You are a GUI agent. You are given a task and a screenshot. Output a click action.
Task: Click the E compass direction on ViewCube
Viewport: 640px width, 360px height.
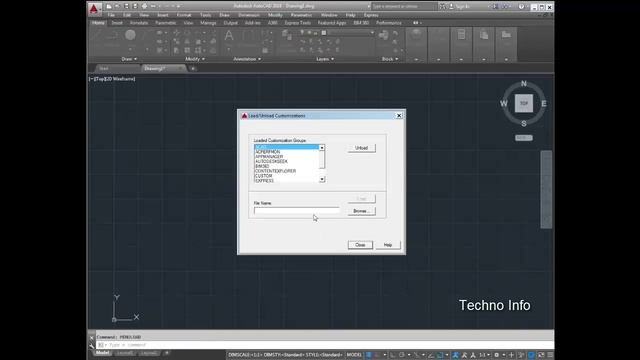(544, 104)
